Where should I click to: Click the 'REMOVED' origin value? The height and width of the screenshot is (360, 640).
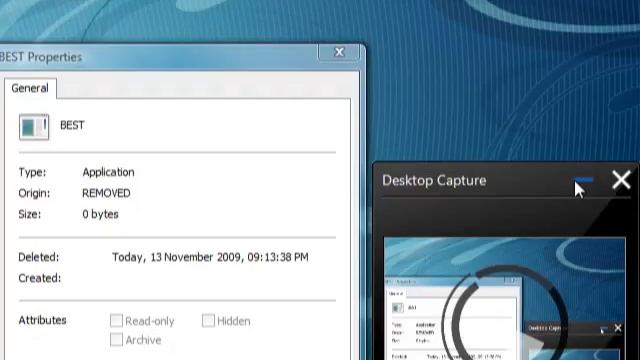106,193
